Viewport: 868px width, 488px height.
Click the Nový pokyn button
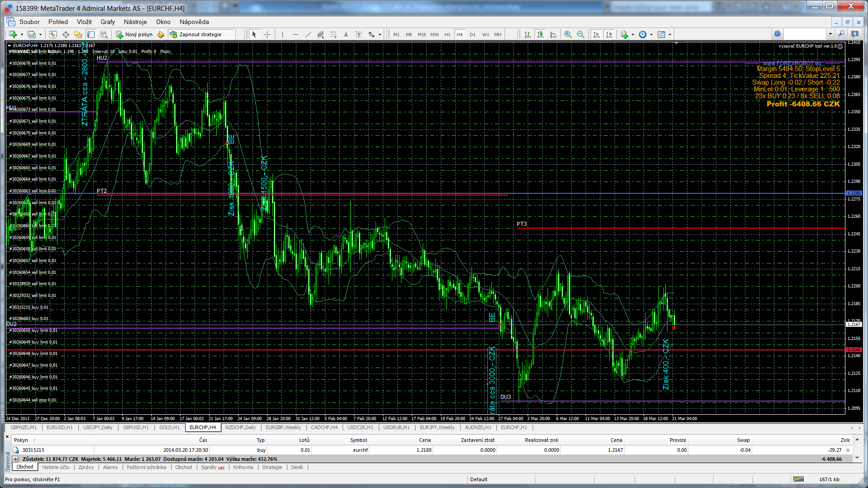134,34
